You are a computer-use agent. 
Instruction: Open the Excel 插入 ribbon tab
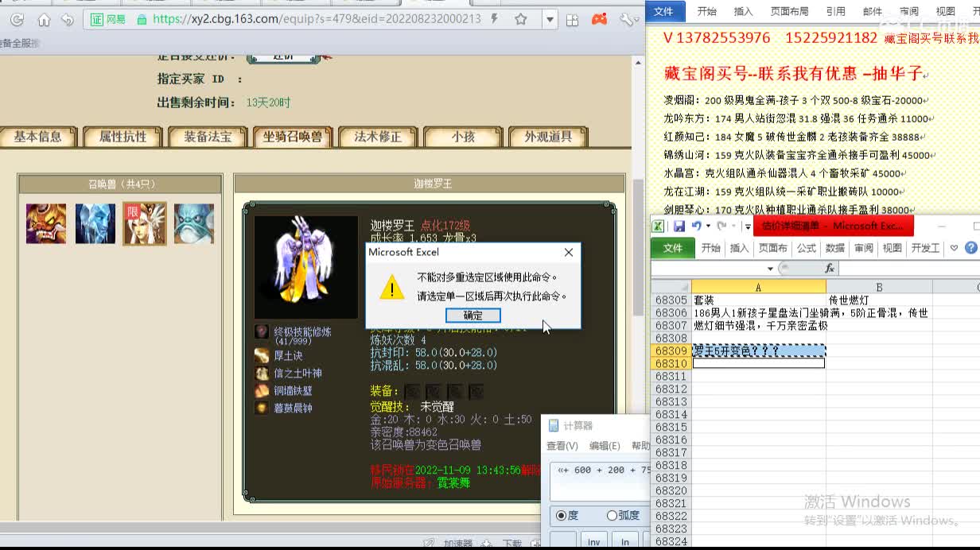pyautogui.click(x=739, y=248)
